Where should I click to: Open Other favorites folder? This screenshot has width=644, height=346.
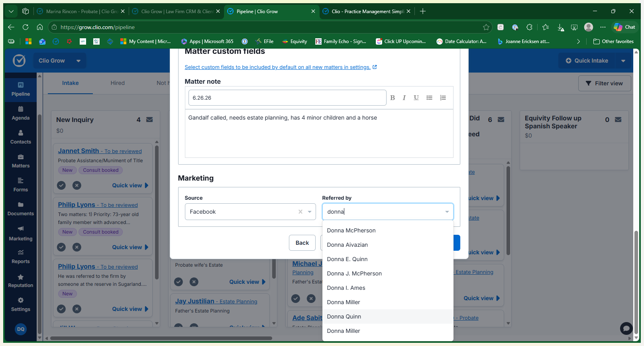point(613,41)
